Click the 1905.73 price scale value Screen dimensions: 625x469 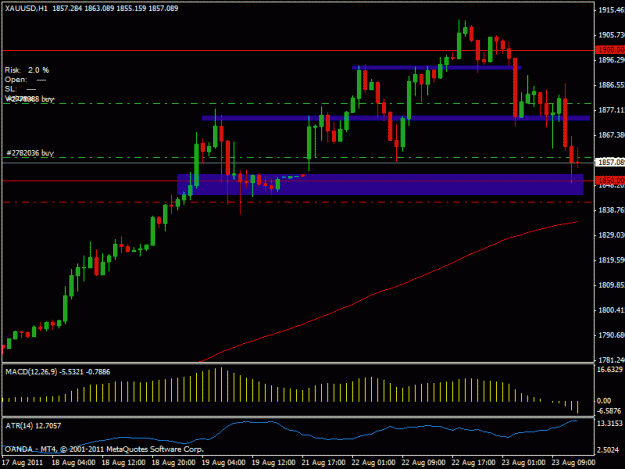pyautogui.click(x=611, y=35)
